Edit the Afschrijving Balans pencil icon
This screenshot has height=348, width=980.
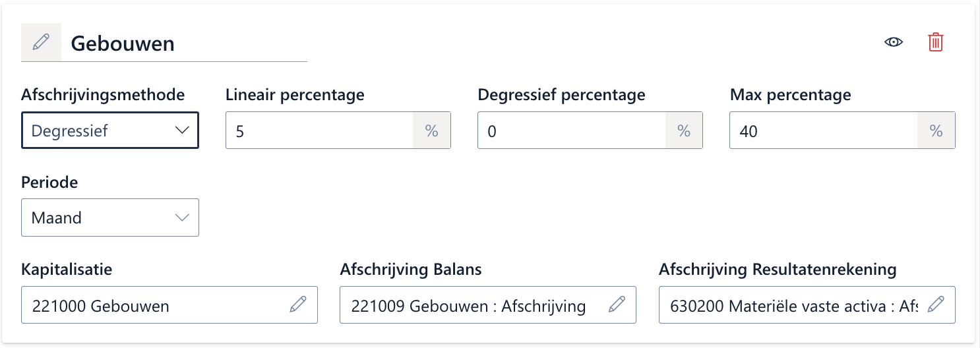point(617,304)
